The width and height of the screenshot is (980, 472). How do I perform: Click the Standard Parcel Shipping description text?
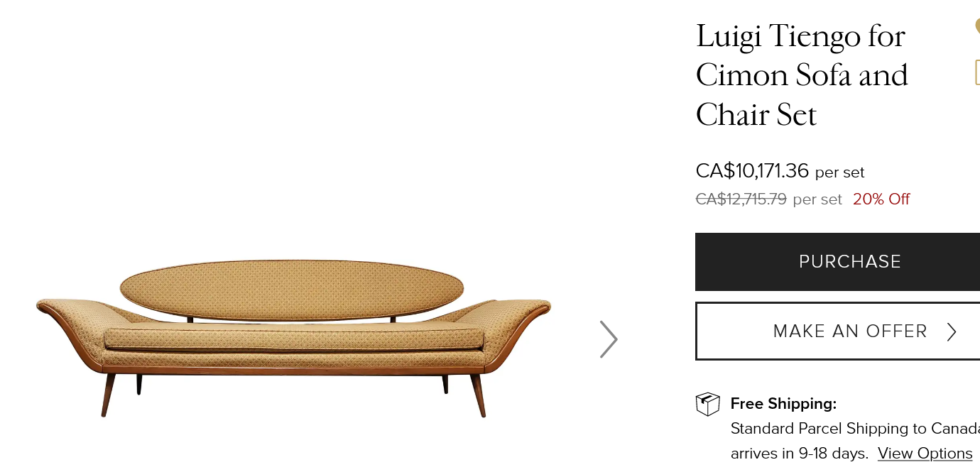tap(855, 429)
